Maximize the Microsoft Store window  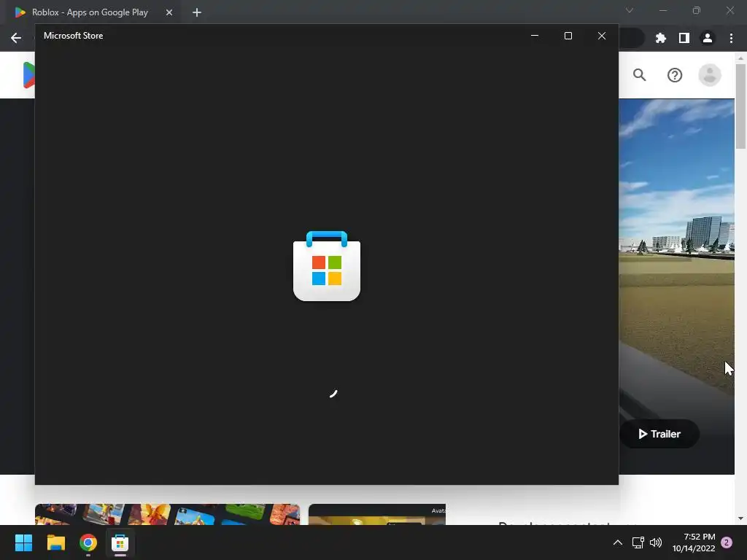568,36
